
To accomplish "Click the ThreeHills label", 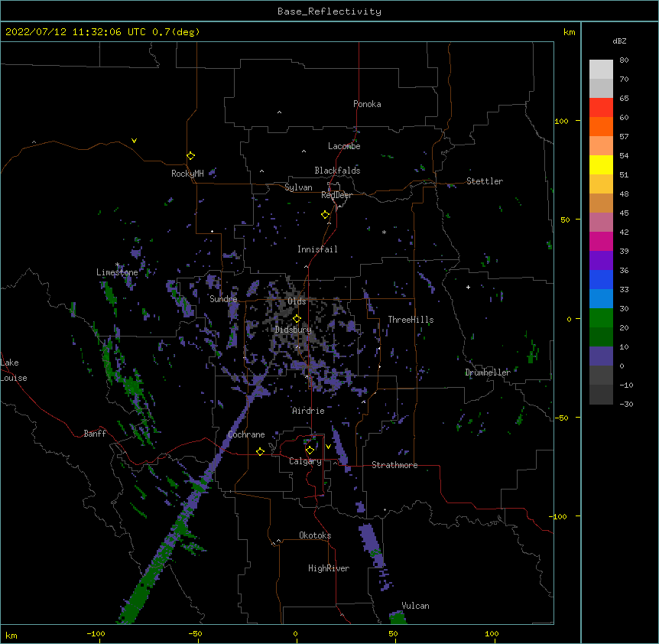I will point(411,320).
